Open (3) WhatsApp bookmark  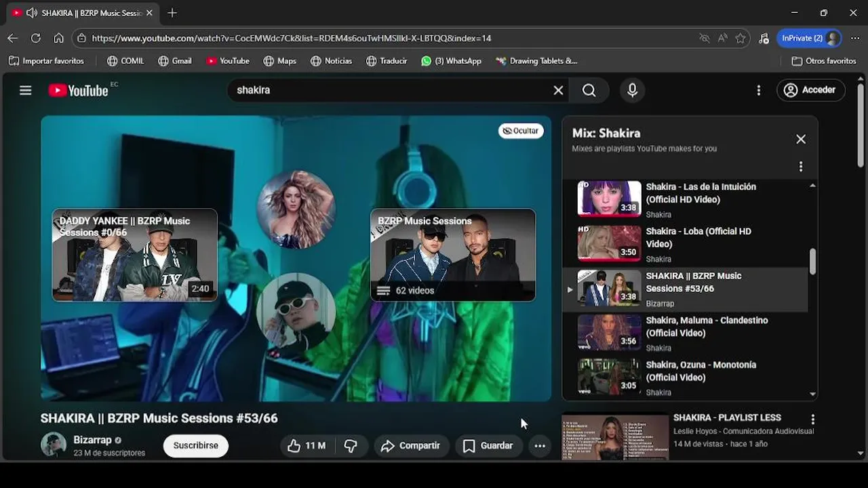451,61
